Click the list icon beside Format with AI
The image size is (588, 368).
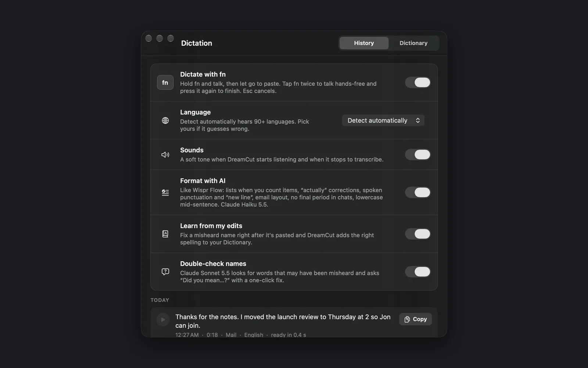coord(165,192)
